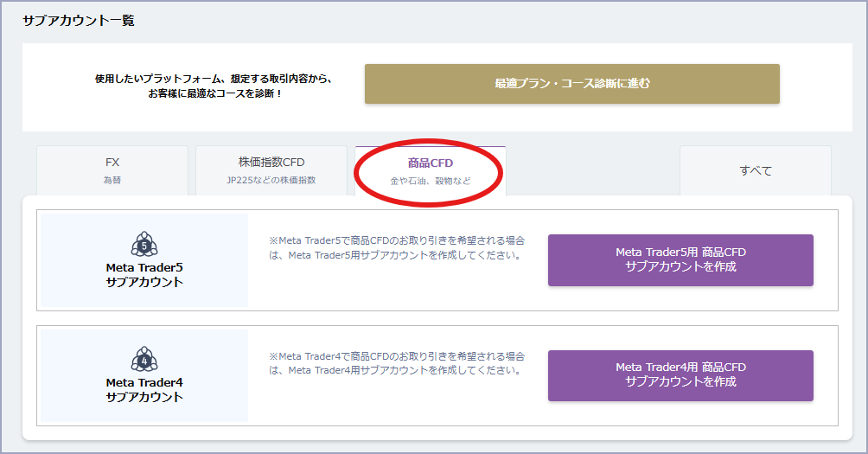This screenshot has height=454, width=868.
Task: Click the Meta Trader4 サブアカウント label
Action: [x=144, y=390]
